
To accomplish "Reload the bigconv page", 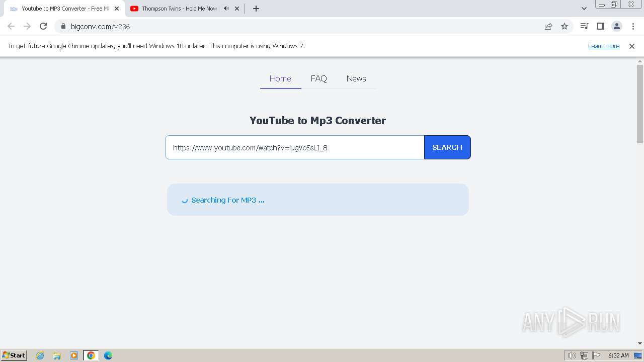I will click(43, 26).
